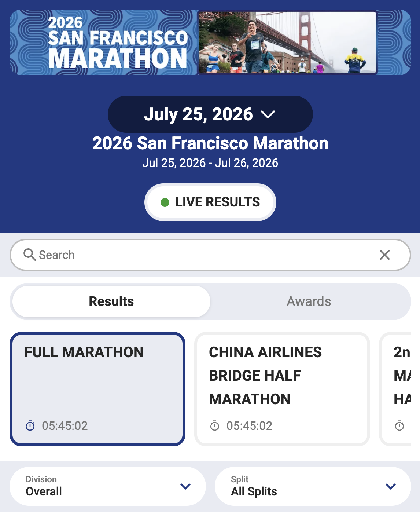Click the Golden Gate Bridge runners photo
Image resolution: width=420 pixels, height=512 pixels.
[288, 43]
